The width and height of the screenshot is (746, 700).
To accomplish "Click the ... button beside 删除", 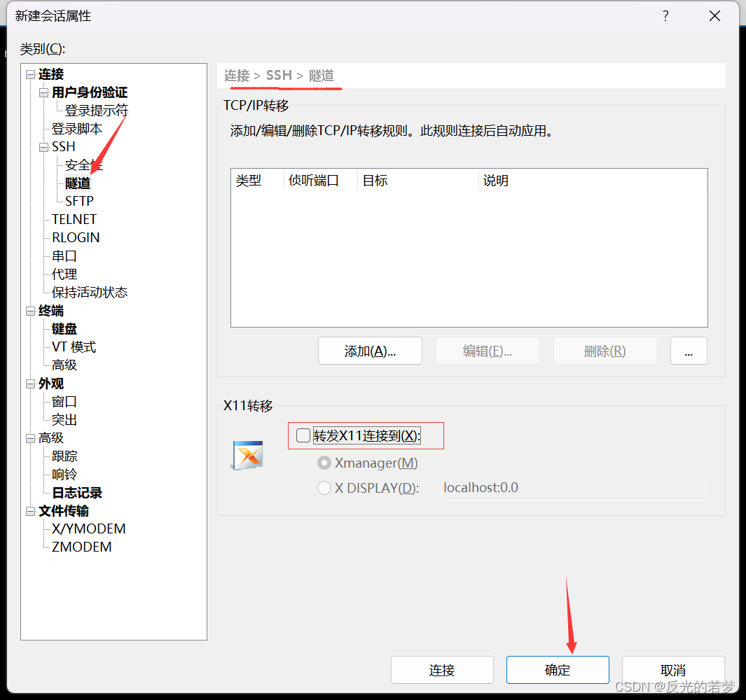I will tap(689, 351).
